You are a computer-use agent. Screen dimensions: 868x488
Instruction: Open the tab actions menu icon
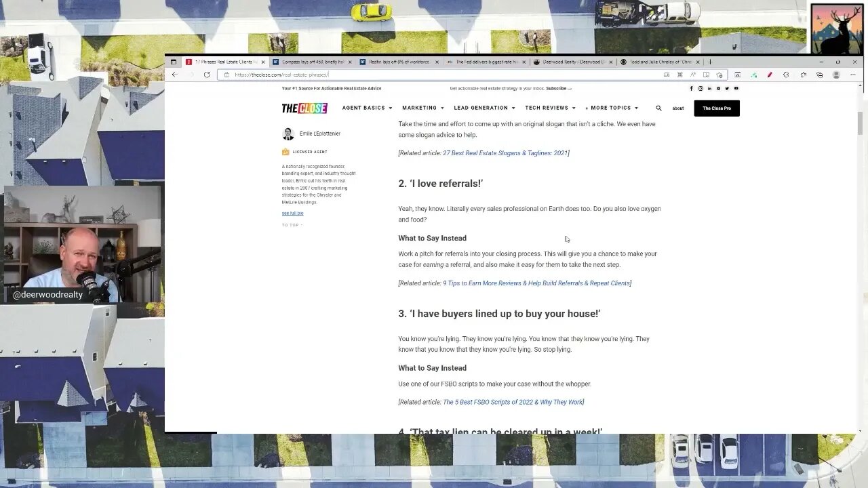click(173, 62)
